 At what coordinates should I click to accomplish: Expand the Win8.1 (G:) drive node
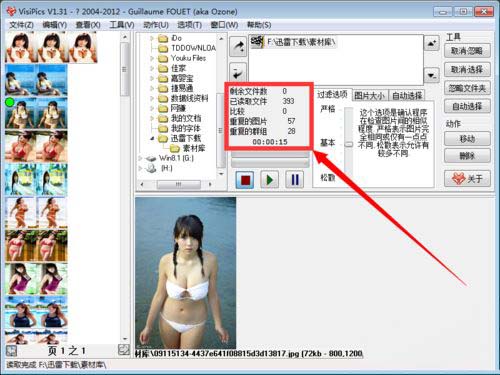pos(140,158)
